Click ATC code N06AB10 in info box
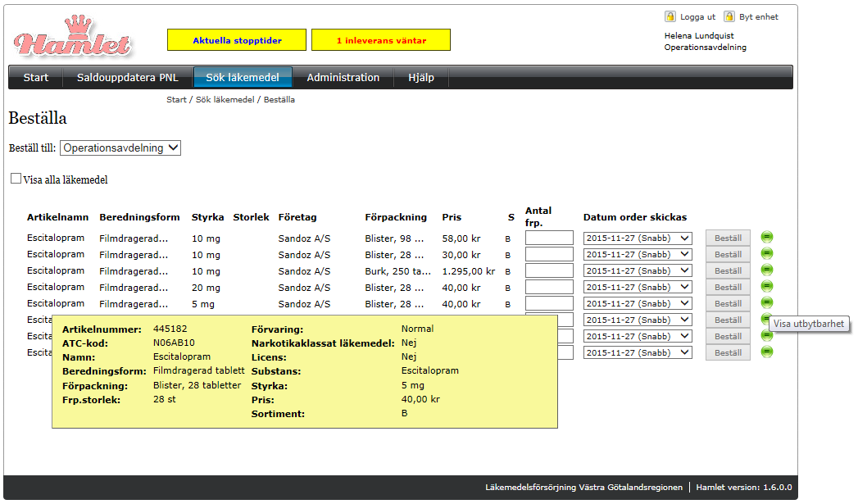The height and width of the screenshot is (504, 858). click(x=174, y=343)
